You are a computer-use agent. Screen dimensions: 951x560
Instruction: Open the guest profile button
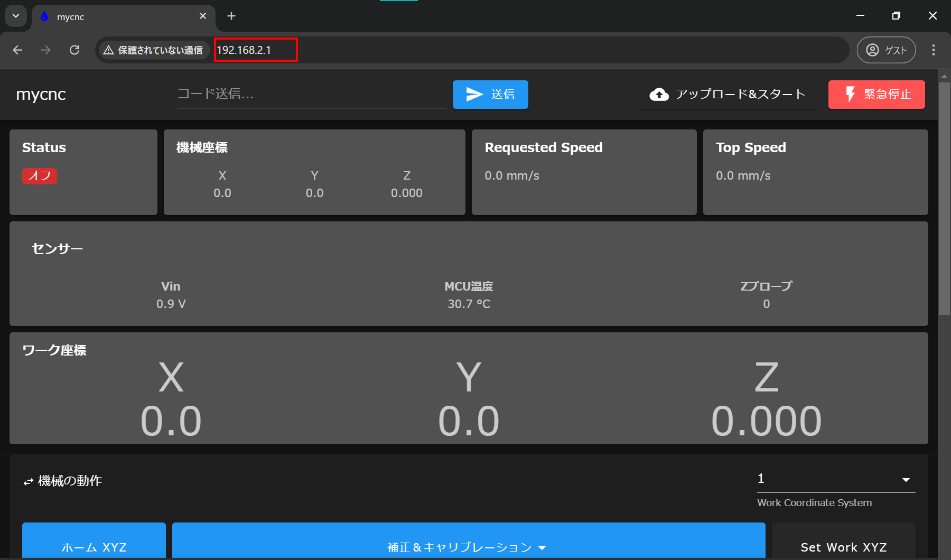click(886, 50)
